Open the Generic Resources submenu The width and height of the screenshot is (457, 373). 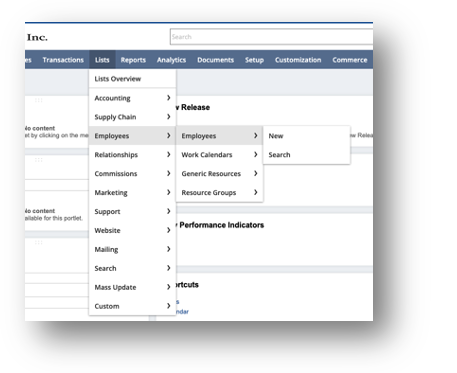click(x=219, y=174)
